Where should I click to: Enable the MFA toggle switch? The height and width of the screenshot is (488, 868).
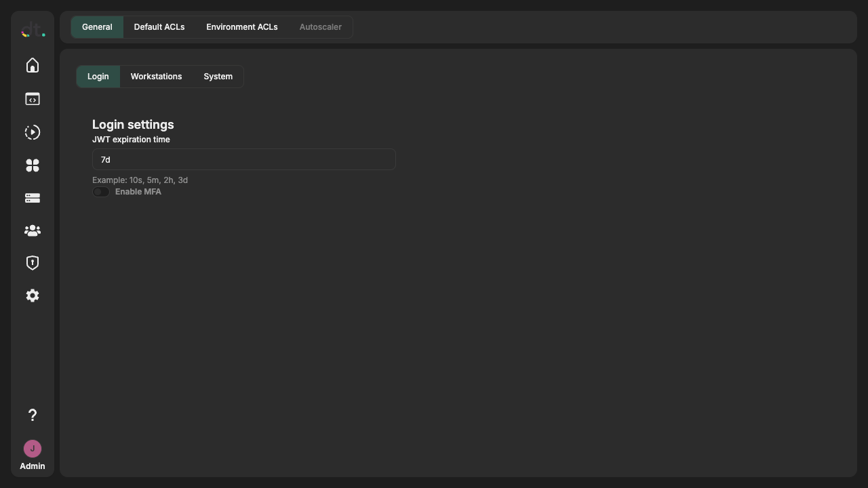[x=100, y=192]
